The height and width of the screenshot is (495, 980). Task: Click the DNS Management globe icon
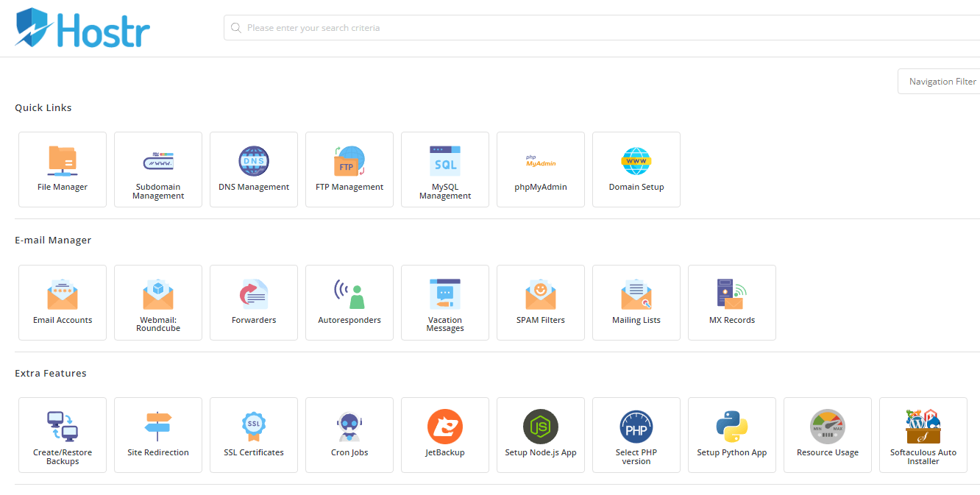tap(254, 160)
